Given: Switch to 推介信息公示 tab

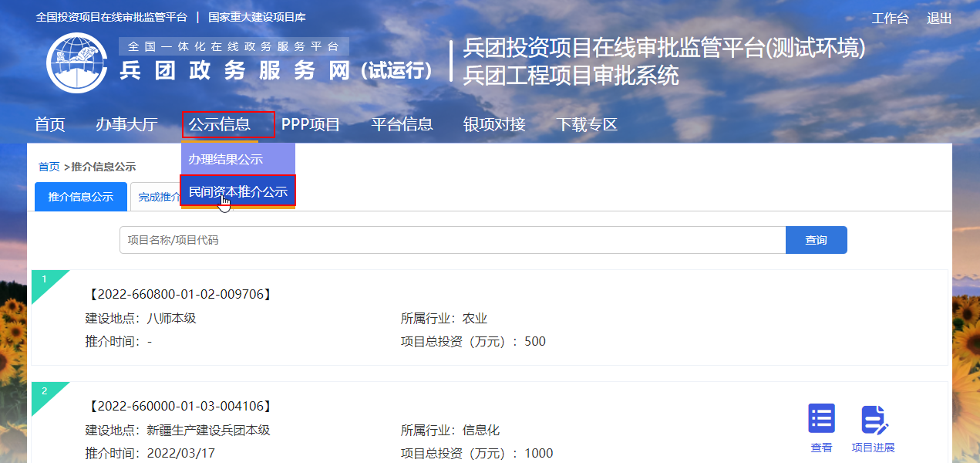Looking at the screenshot, I should click(81, 197).
